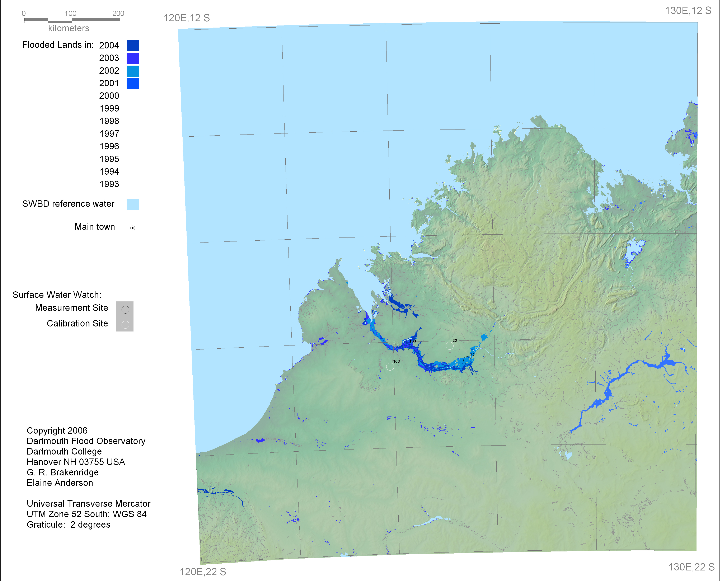Click the 2001 flooded lands color swatch
The height and width of the screenshot is (588, 722).
click(x=133, y=84)
